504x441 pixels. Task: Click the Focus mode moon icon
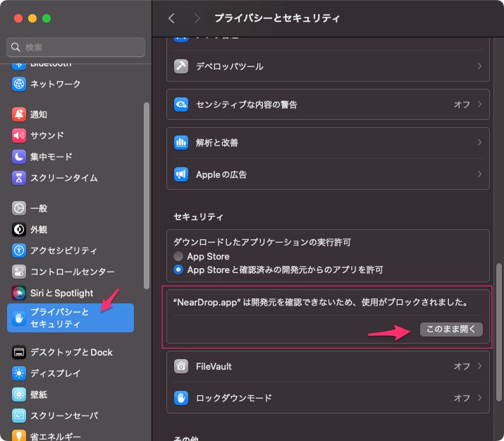19,157
